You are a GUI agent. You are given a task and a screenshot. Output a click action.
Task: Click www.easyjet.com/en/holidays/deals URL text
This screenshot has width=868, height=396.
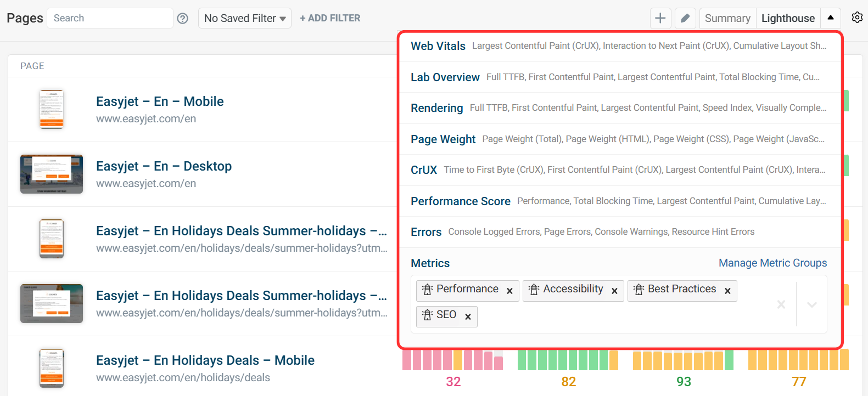point(183,377)
